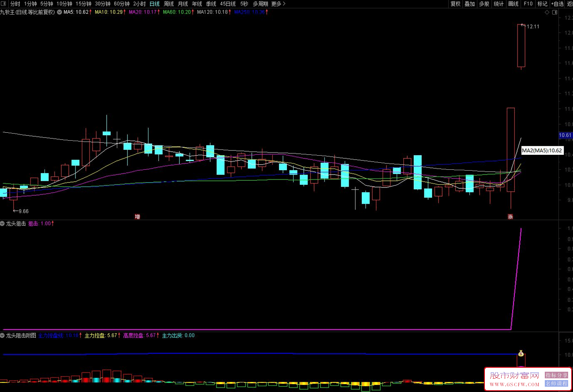Select the 年线 yearly chart tab
The image size is (573, 392).
pyautogui.click(x=197, y=4)
